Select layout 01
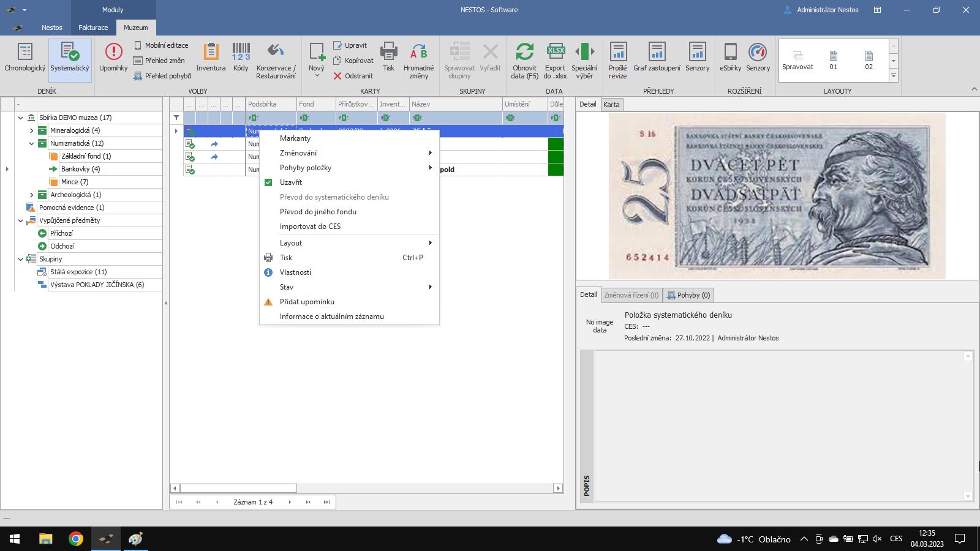Viewport: 980px width, 551px height. (x=833, y=60)
